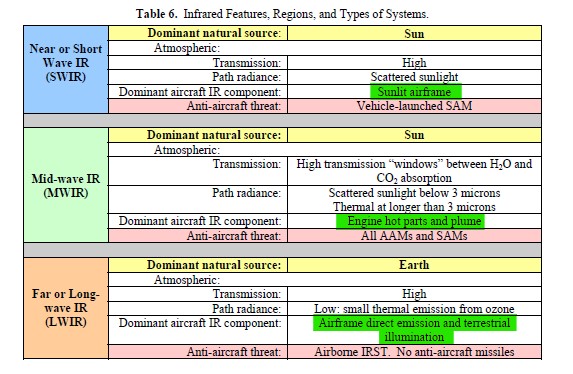This screenshot has height=374, width=573.
Task: Click the 'Transmission:' label in SWIR section
Action: pos(247,63)
